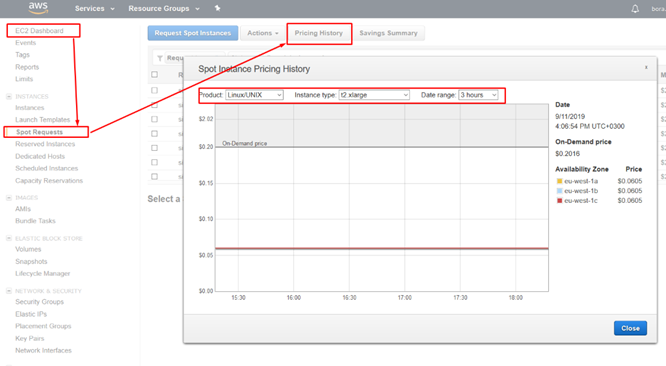Click the 4:06:54 PM UTC+0300 timestamp
This screenshot has height=366, width=666.
(590, 127)
